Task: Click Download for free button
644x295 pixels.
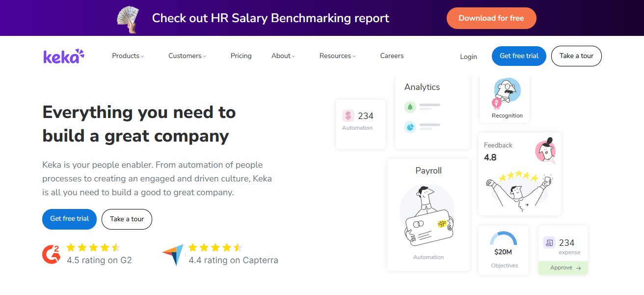Action: tap(491, 18)
